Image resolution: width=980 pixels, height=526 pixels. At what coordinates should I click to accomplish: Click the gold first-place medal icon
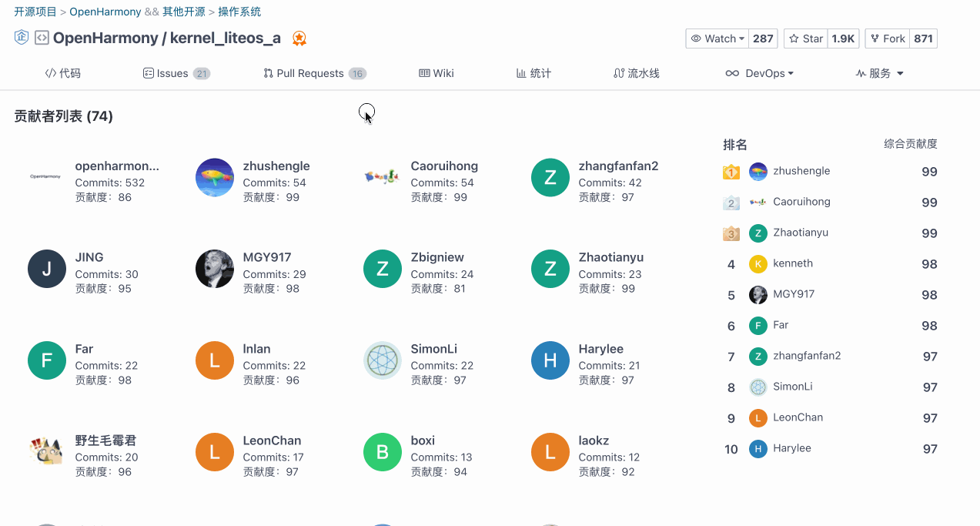coord(731,172)
